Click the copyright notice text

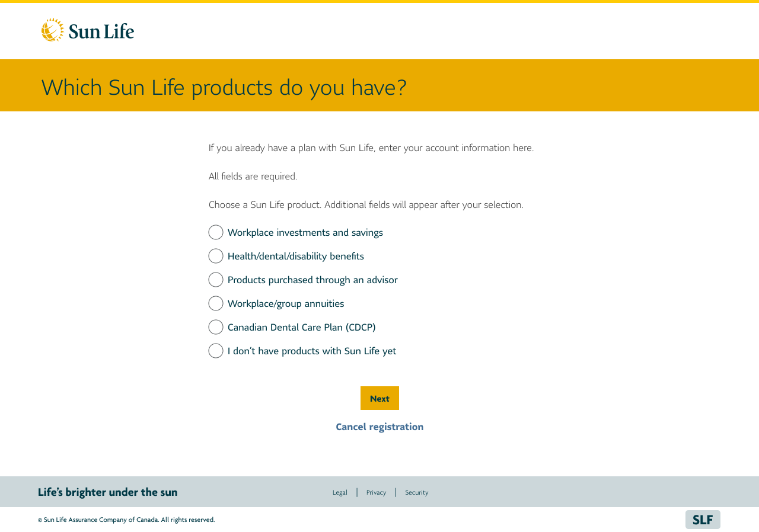(126, 520)
